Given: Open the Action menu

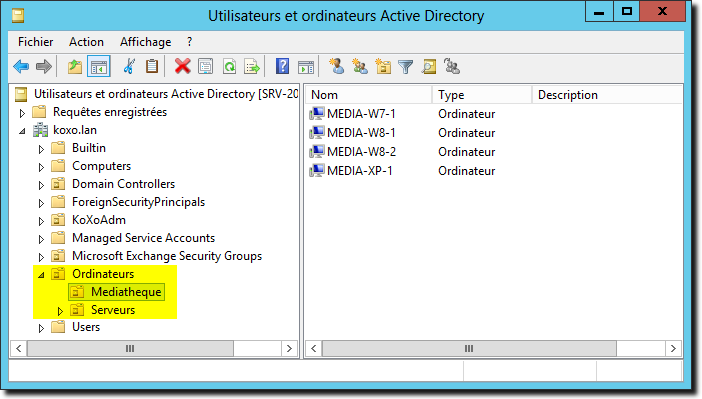Looking at the screenshot, I should (86, 42).
